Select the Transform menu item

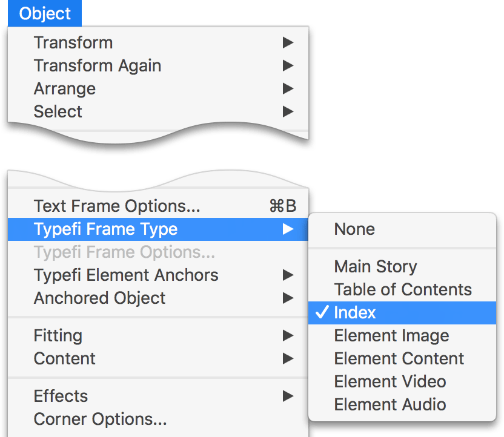[x=73, y=42]
